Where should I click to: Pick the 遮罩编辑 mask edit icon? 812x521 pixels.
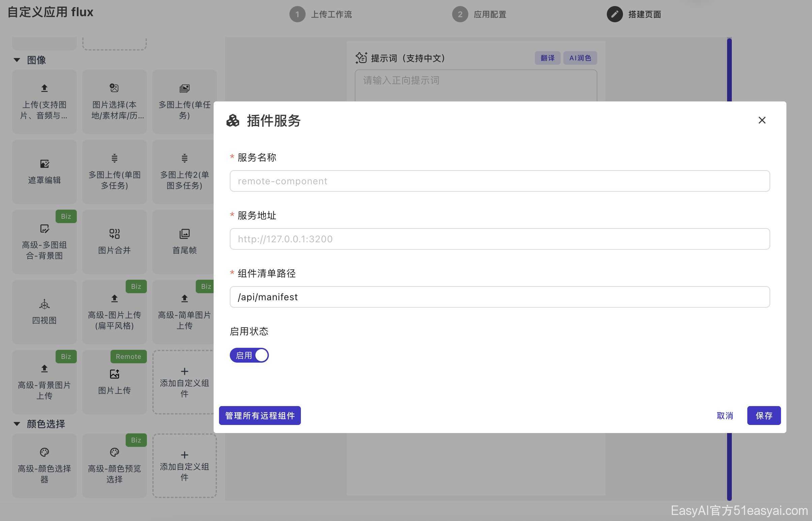[44, 164]
